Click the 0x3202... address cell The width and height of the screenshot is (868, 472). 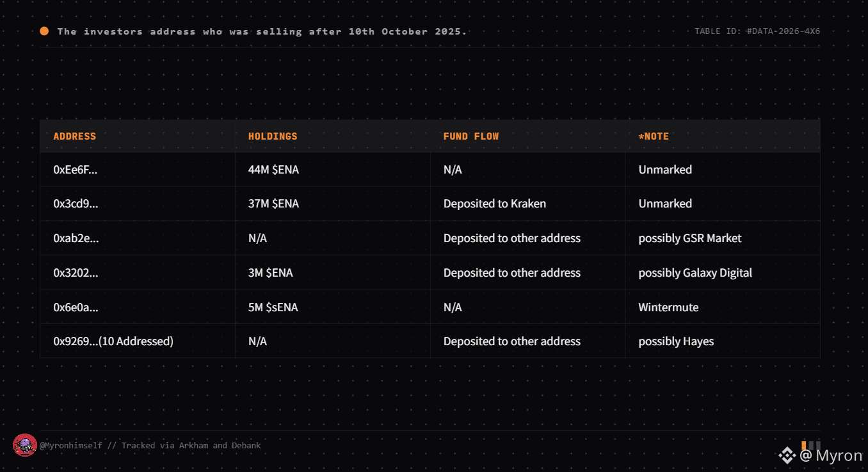[76, 273]
